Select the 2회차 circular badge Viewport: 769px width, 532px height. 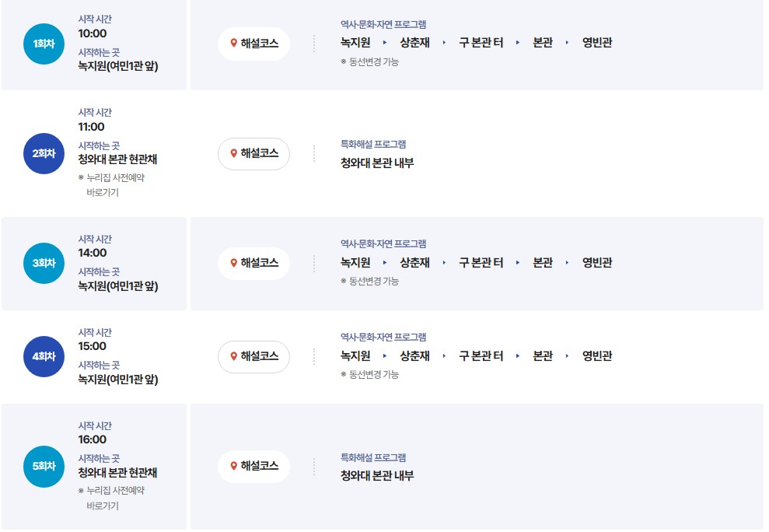43,154
